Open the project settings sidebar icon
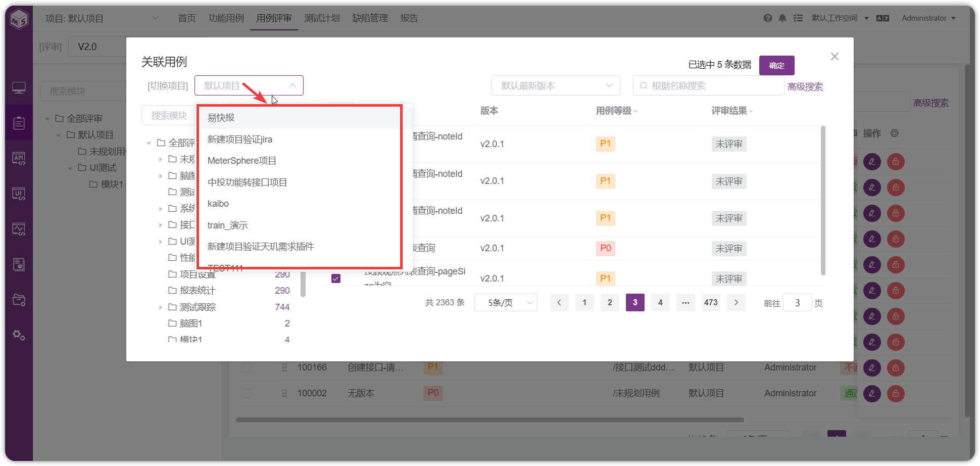The image size is (980, 466). tap(19, 300)
